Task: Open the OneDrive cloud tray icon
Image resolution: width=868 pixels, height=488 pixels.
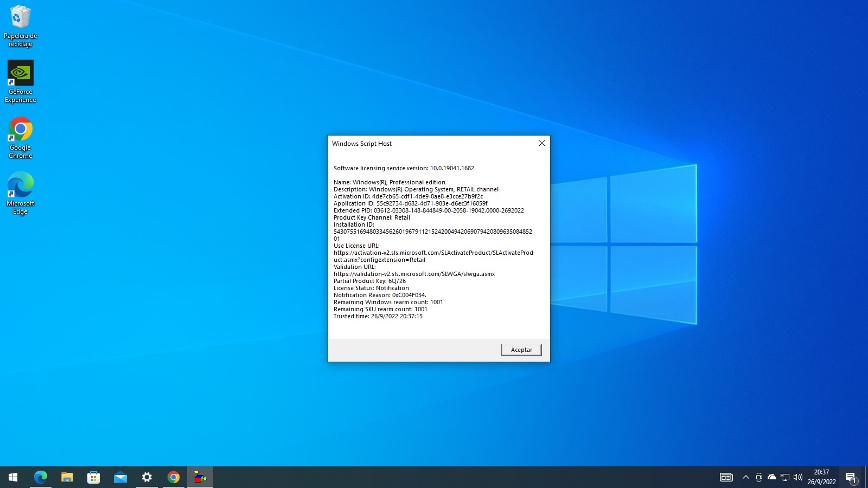Action: pyautogui.click(x=771, y=477)
